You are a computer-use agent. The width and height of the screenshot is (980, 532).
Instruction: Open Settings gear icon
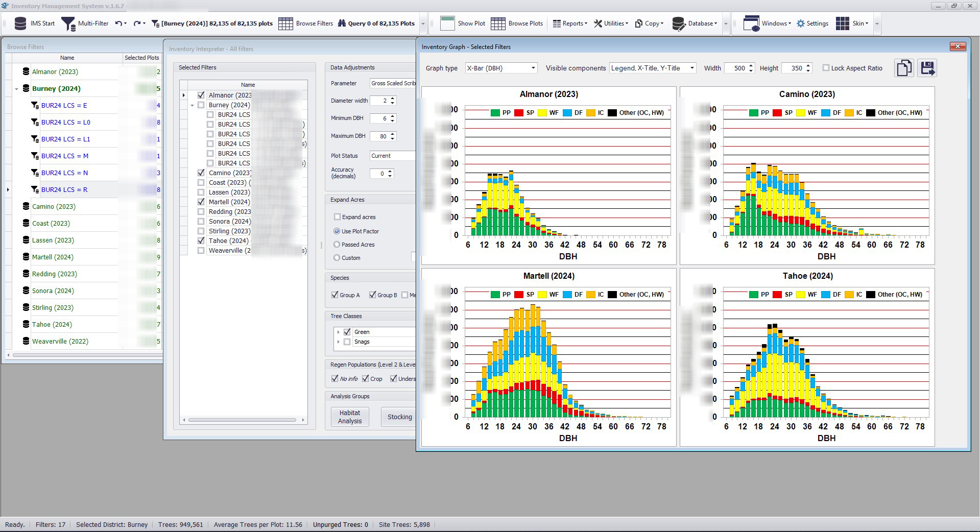pos(801,23)
